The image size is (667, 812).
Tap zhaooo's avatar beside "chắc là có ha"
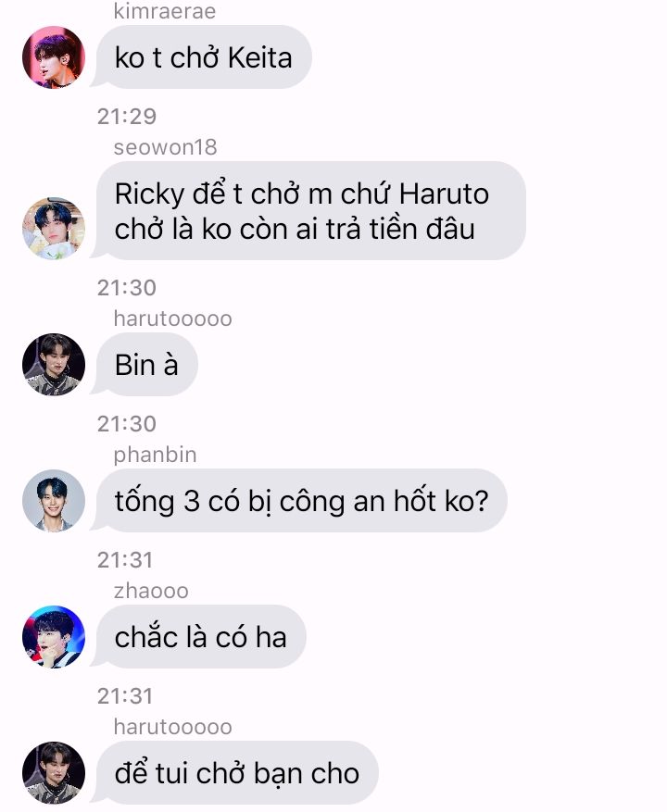(x=54, y=636)
